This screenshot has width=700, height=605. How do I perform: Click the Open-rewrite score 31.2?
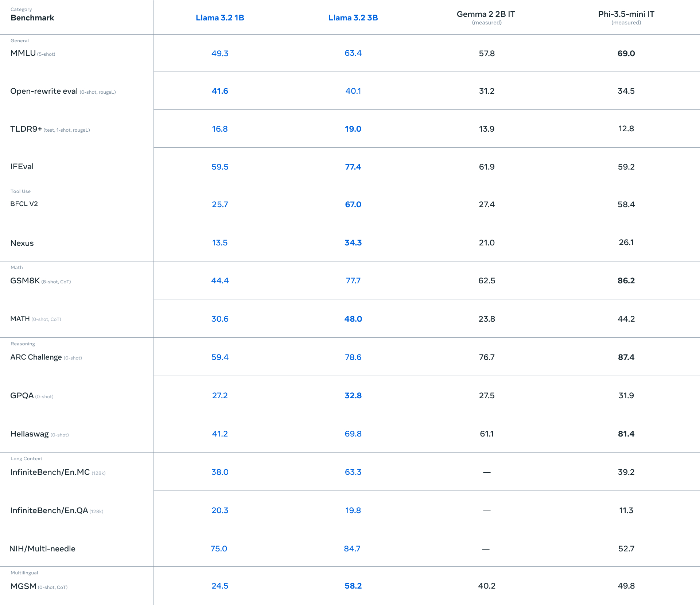coord(487,91)
